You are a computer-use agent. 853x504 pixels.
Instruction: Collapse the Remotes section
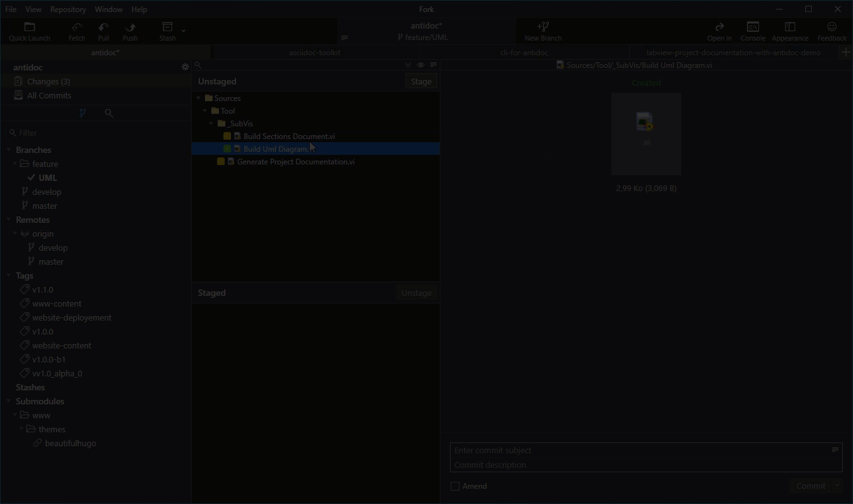9,220
